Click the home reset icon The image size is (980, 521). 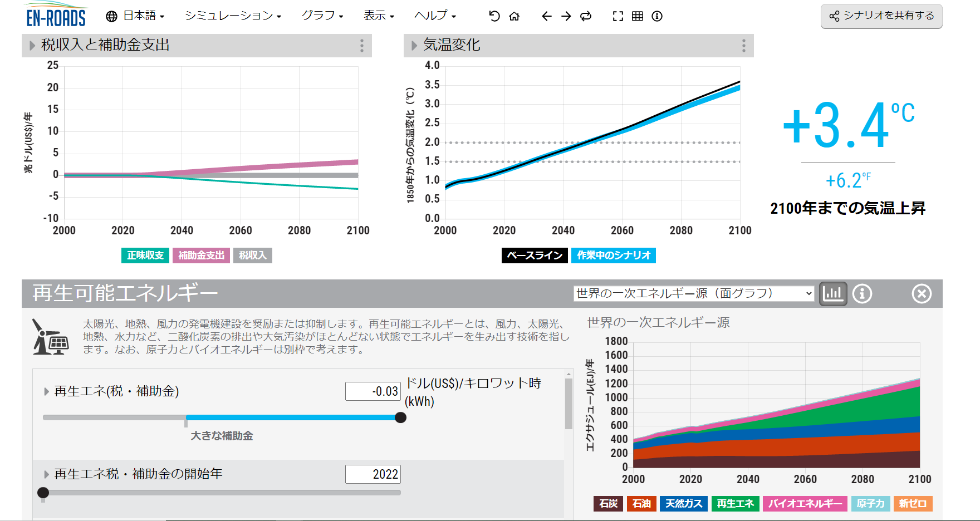tap(514, 16)
